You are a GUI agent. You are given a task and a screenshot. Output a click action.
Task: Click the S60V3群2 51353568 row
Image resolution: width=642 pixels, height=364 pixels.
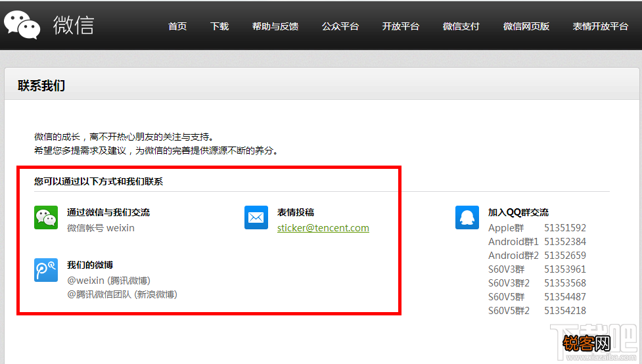tap(537, 283)
